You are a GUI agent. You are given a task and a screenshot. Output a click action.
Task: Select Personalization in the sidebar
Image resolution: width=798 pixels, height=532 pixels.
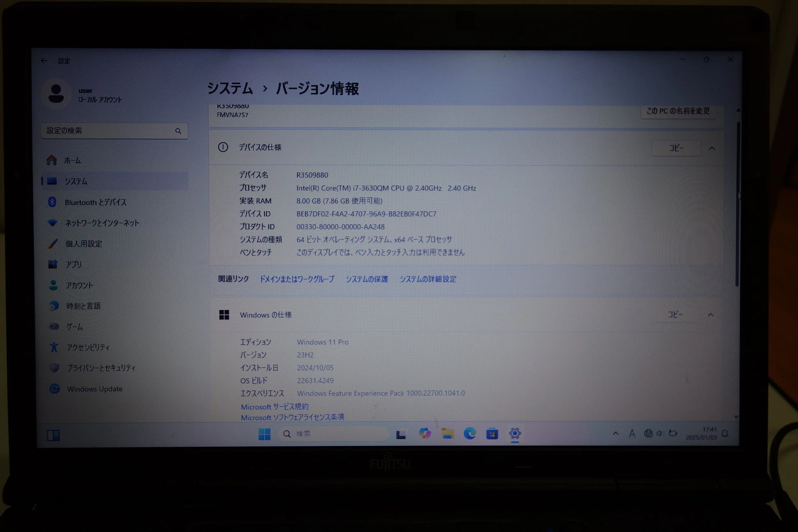point(83,244)
